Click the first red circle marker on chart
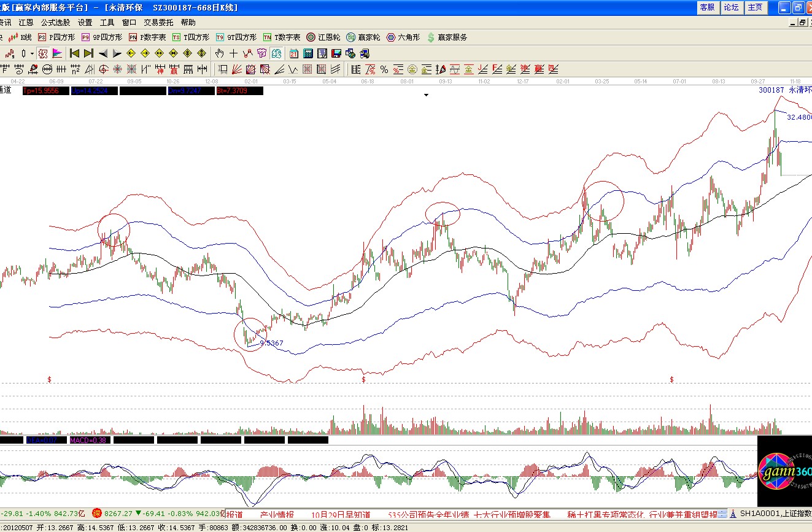Image resolution: width=812 pixels, height=532 pixels. (x=114, y=230)
